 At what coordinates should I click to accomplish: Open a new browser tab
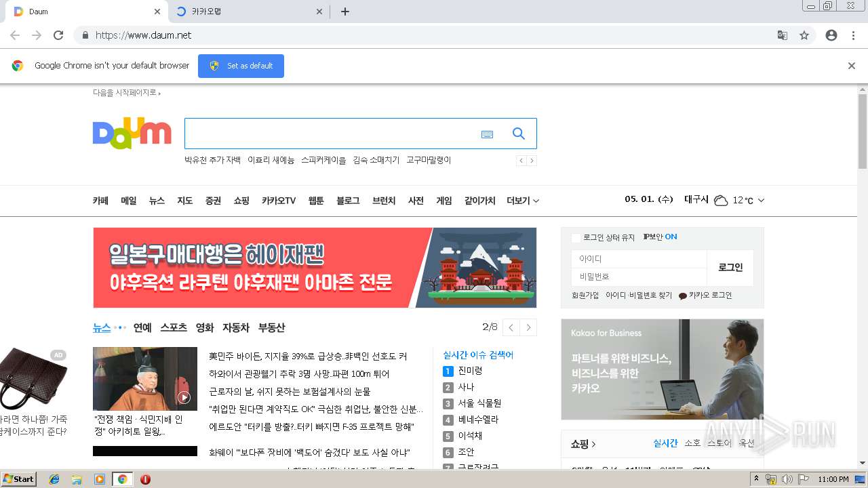(x=344, y=12)
